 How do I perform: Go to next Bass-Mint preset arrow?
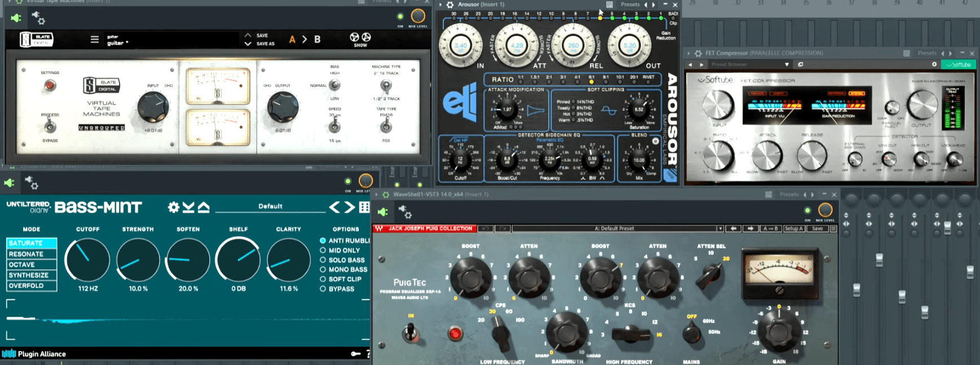[350, 207]
